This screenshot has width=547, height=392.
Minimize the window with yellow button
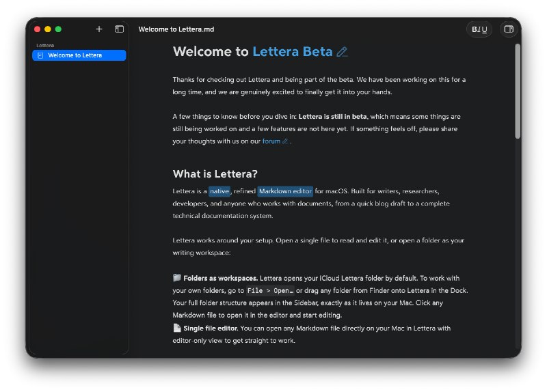pos(48,29)
